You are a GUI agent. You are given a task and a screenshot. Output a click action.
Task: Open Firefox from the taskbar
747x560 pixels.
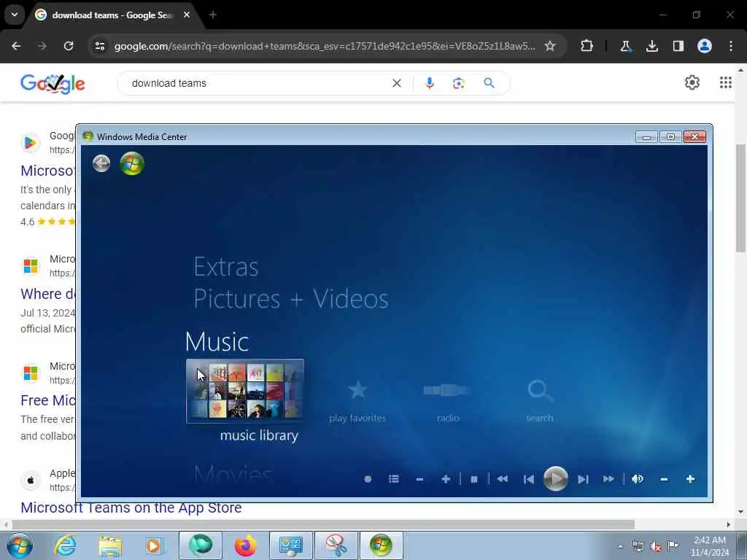[246, 545]
